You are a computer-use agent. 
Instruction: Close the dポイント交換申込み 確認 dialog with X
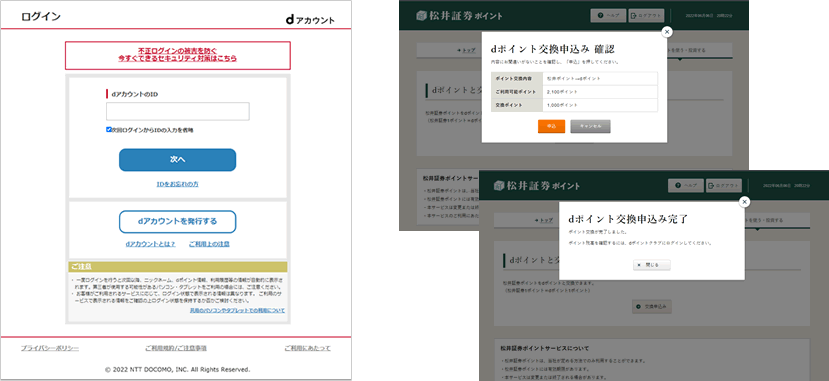pos(667,32)
